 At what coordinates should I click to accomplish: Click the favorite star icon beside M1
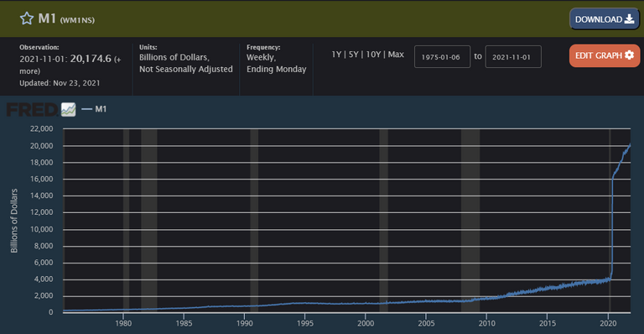pos(27,18)
